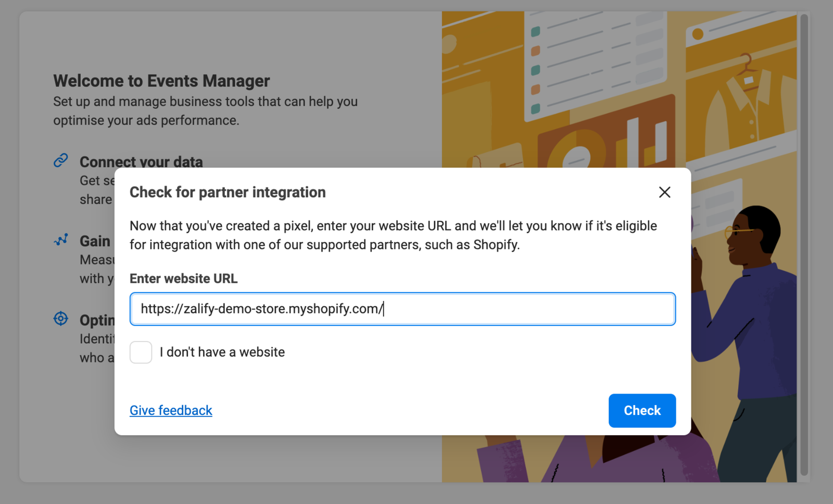Click the "Enter website URL" label
Image resolution: width=833 pixels, height=504 pixels.
(183, 279)
